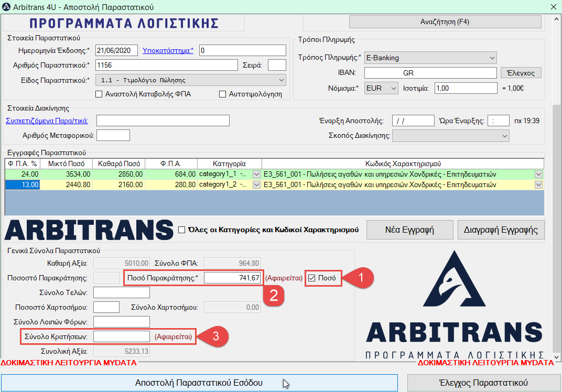Click the Σύνολο Κρατήσεων field
Image resolution: width=562 pixels, height=392 pixels.
[x=122, y=337]
